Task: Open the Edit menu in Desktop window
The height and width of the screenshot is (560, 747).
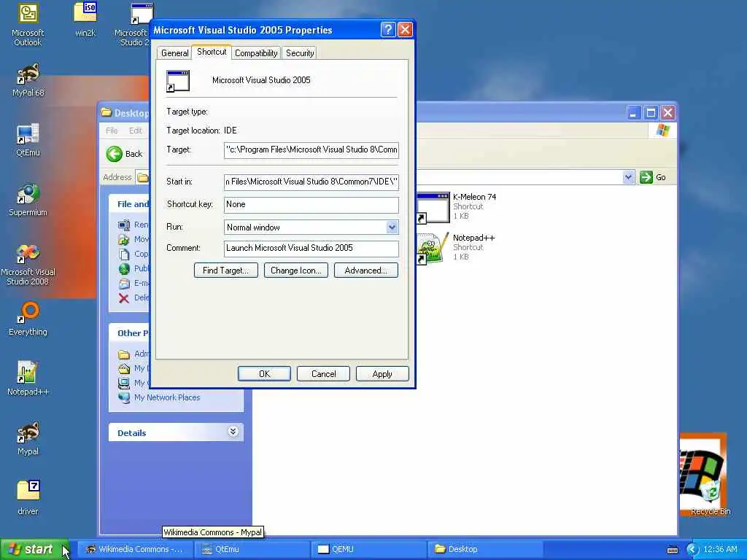Action: pos(135,131)
